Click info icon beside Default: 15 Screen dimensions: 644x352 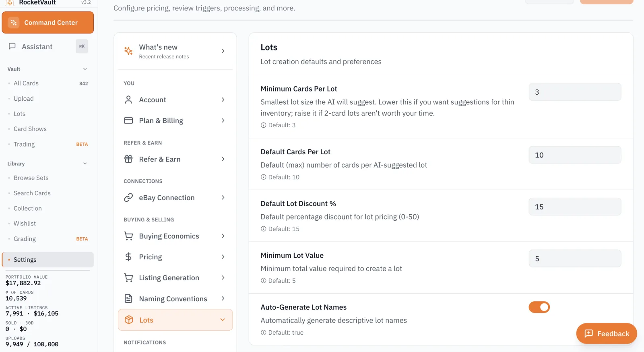click(x=264, y=229)
